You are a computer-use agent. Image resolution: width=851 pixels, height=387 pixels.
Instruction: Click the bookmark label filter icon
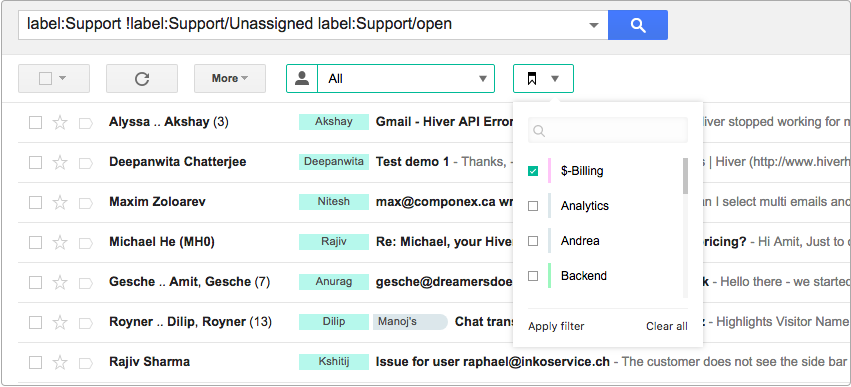(x=532, y=79)
